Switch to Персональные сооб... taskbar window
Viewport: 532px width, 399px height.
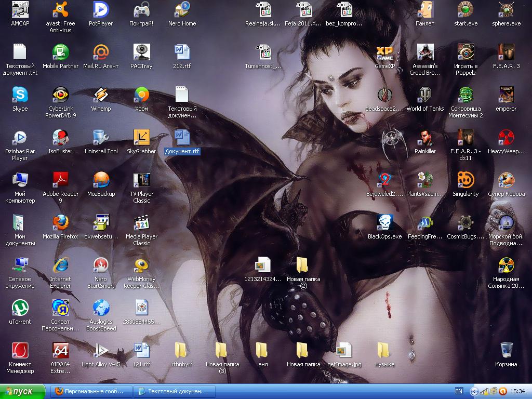tap(90, 392)
